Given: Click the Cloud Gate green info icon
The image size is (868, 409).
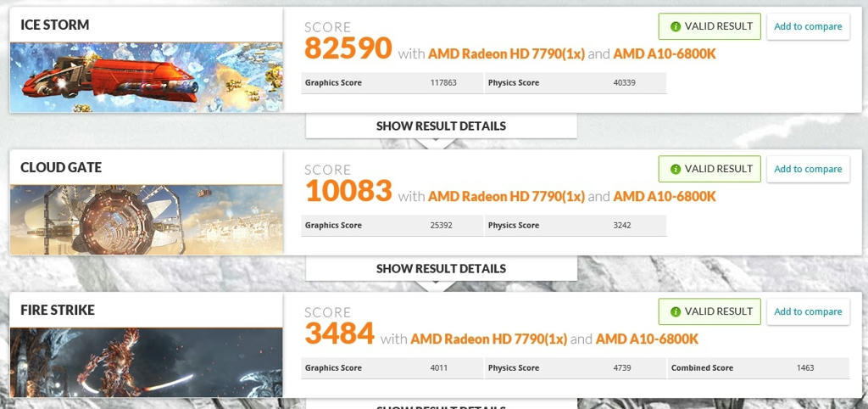Looking at the screenshot, I should click(675, 169).
